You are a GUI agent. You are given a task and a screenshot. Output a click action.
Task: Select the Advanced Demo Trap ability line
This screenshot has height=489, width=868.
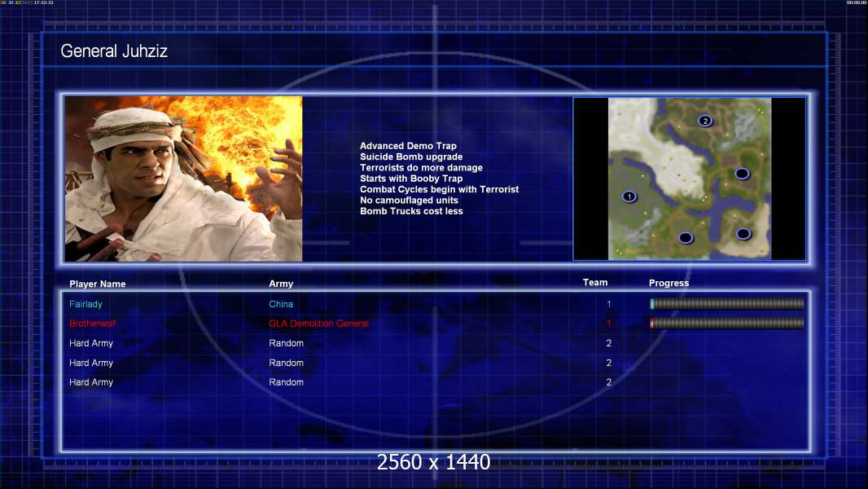pyautogui.click(x=408, y=146)
